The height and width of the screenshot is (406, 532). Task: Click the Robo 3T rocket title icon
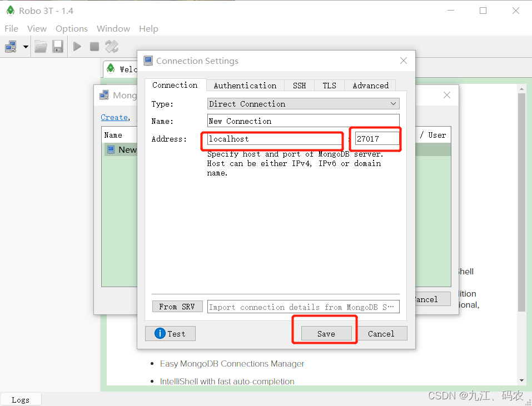click(11, 11)
